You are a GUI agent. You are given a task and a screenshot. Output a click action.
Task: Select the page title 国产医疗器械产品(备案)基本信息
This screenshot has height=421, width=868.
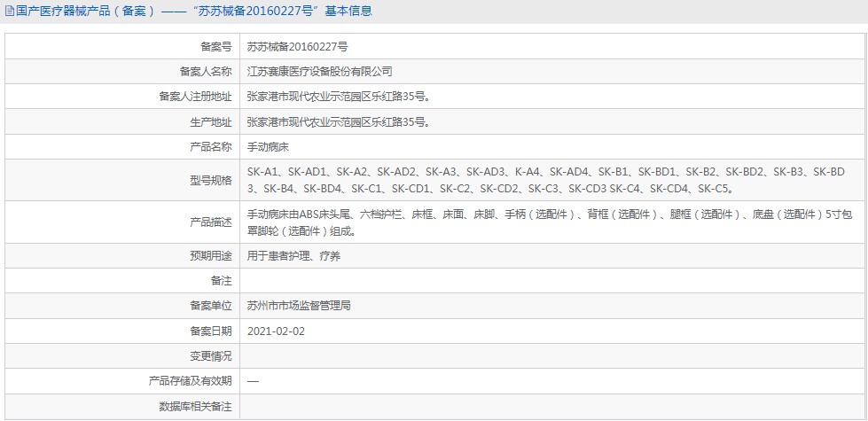tap(194, 11)
